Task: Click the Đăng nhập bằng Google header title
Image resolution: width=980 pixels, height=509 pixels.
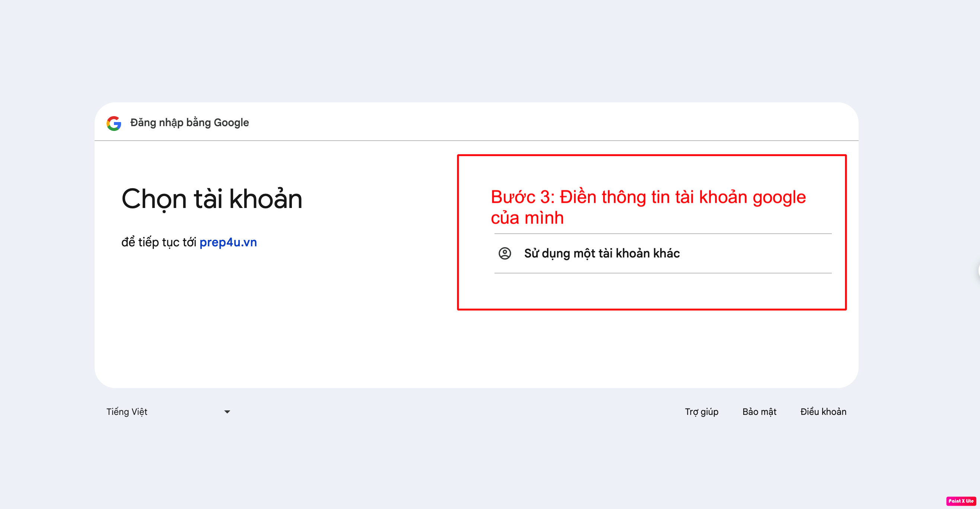Action: point(190,122)
